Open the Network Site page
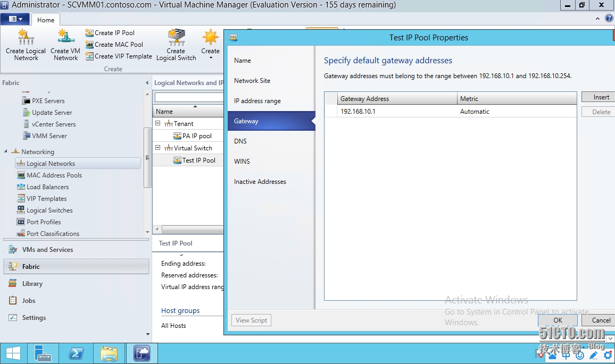 271,81
